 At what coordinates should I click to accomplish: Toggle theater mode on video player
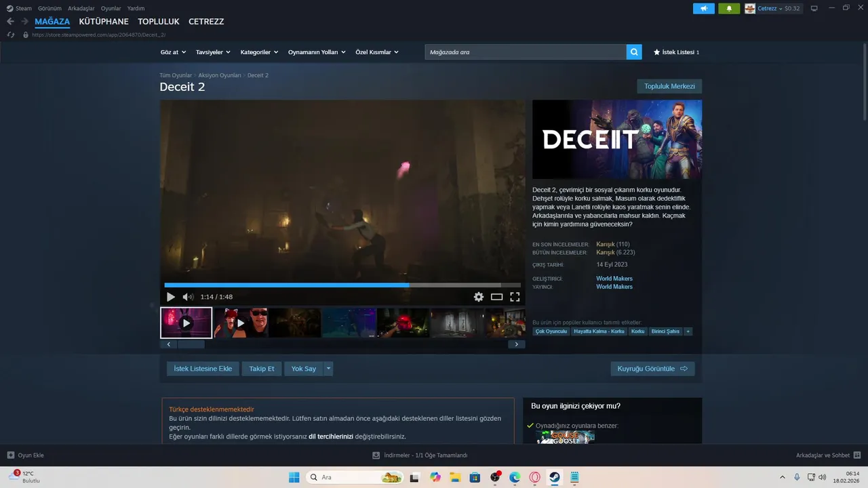497,297
